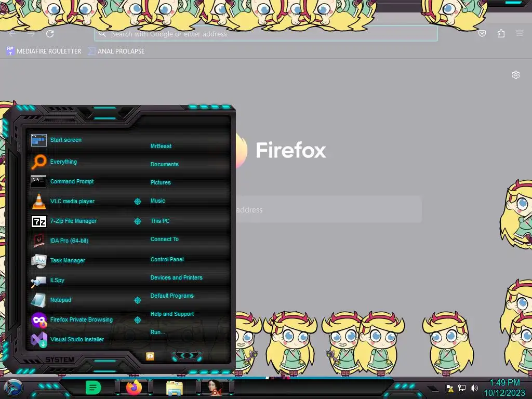Launch VLC media player cone icon
Image resolution: width=532 pixels, height=399 pixels.
click(38, 201)
